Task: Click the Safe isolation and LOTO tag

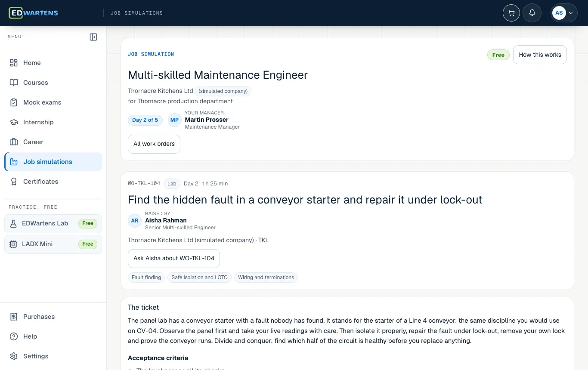Action: coord(199,277)
